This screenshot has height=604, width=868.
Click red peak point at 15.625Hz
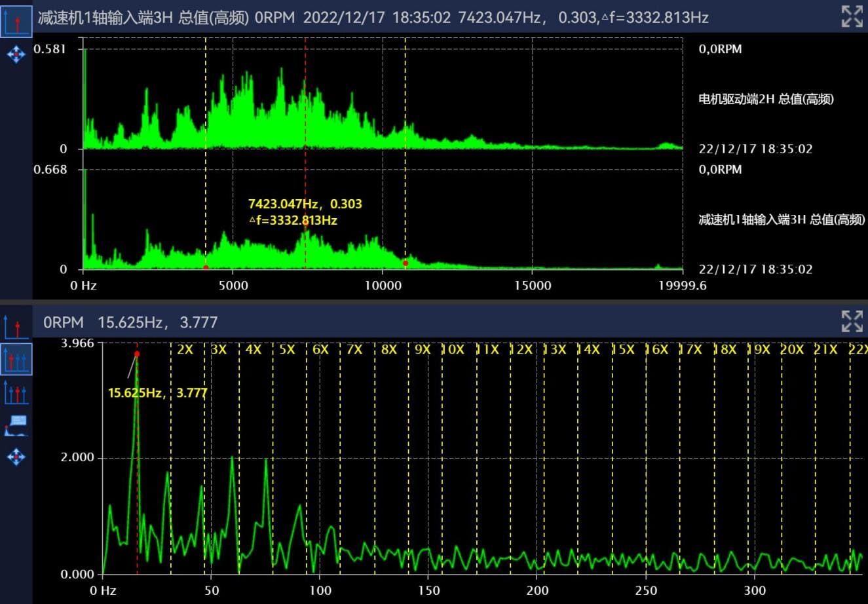pyautogui.click(x=137, y=354)
